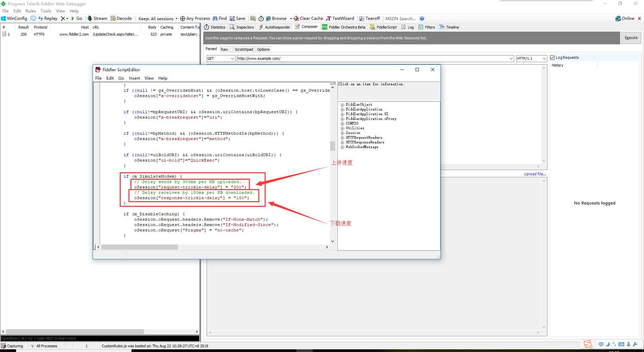Open Find sessions binoculars
The height and width of the screenshot is (352, 644).
219,18
